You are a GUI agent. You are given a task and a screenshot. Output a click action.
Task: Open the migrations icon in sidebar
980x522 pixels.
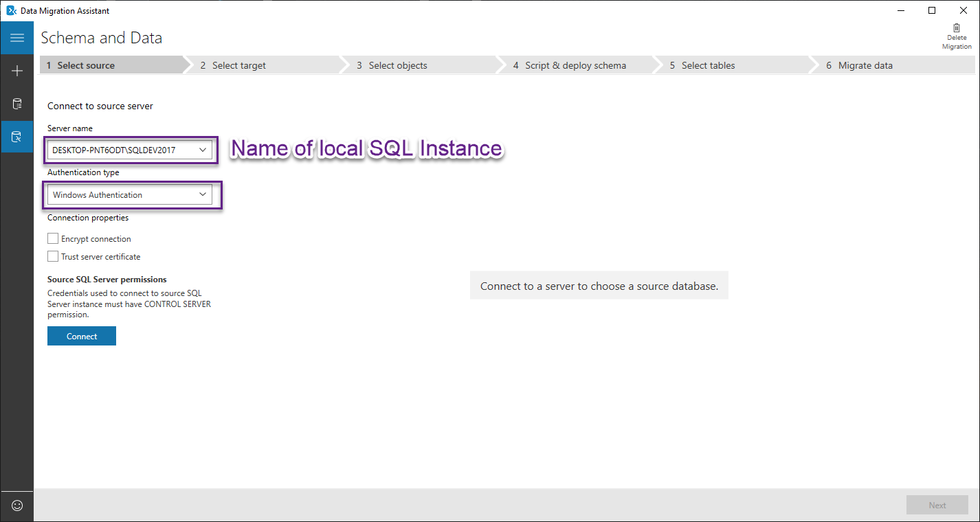[17, 137]
